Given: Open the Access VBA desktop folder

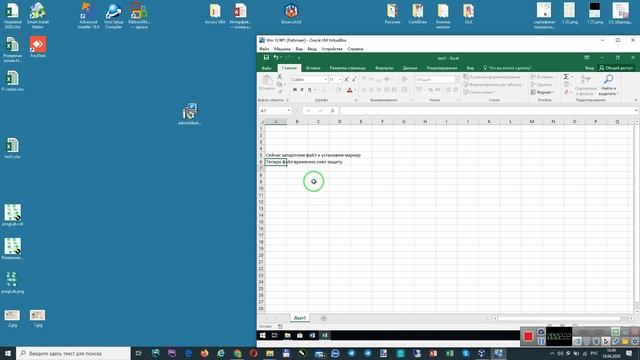Looking at the screenshot, I should click(x=215, y=13).
